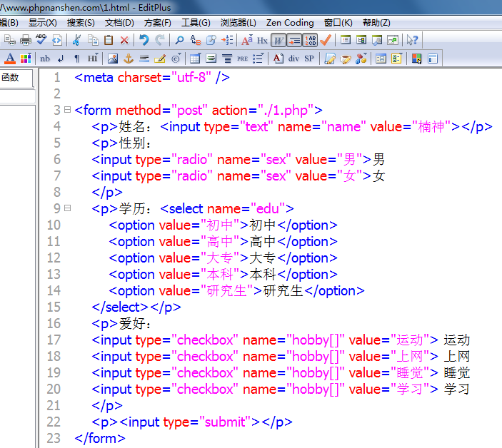Open the special character © dropdown
This screenshot has height=448, width=502.
point(176,58)
